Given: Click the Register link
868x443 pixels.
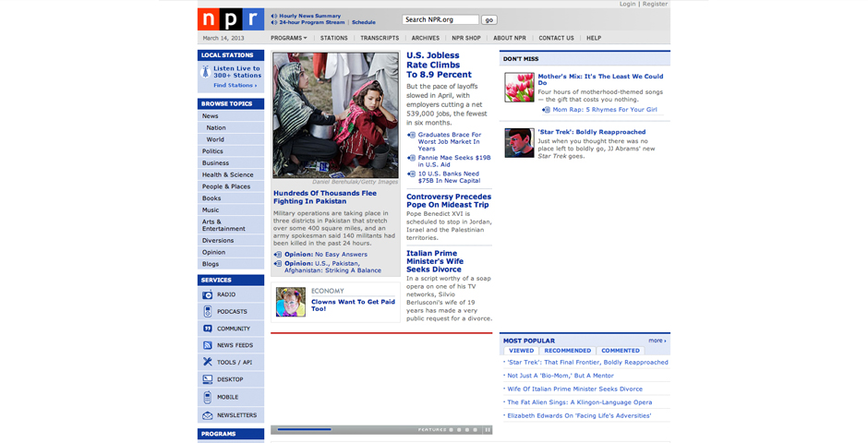Looking at the screenshot, I should [x=655, y=4].
